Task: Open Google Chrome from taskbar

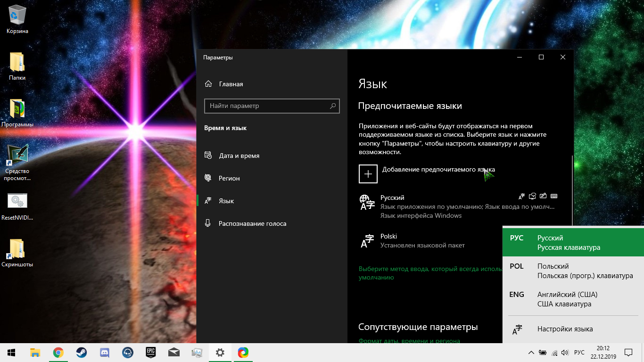Action: click(58, 353)
